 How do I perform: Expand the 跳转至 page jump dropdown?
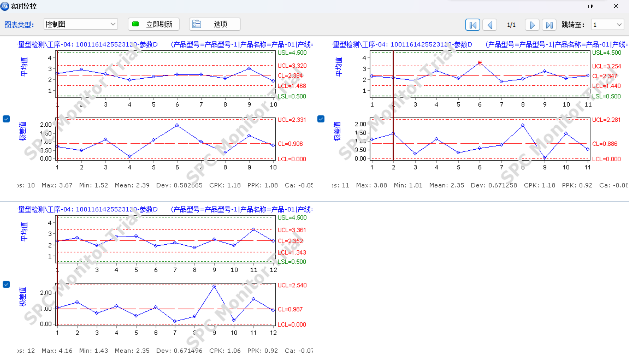point(619,25)
